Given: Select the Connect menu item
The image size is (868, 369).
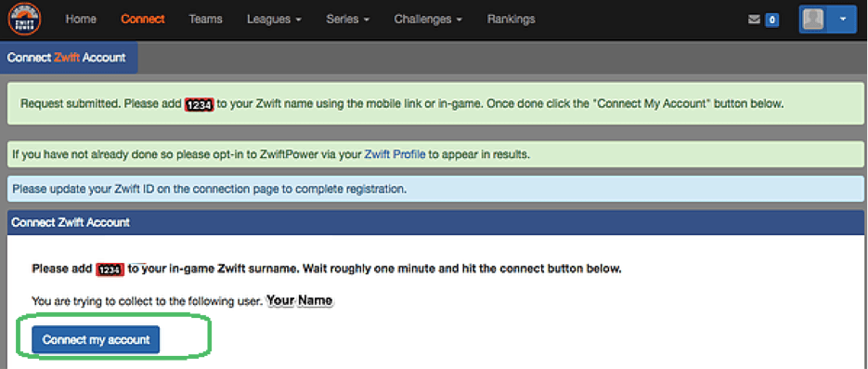Looking at the screenshot, I should click(x=143, y=20).
